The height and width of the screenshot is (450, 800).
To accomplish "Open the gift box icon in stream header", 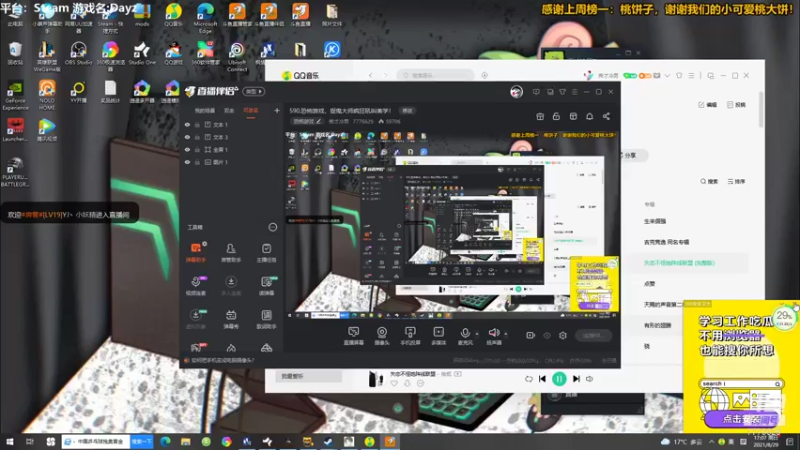I will tap(540, 116).
